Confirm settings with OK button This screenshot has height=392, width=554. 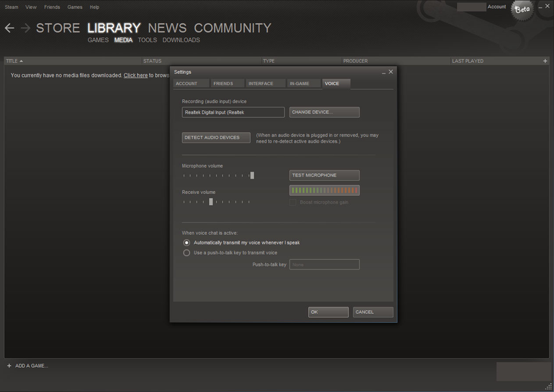tap(328, 312)
